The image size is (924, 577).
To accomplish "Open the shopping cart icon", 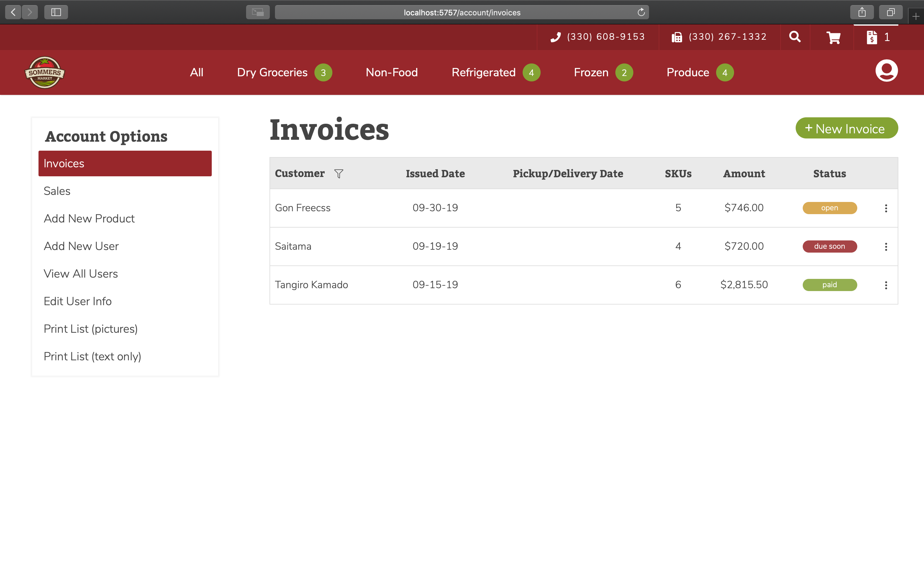I will [833, 38].
